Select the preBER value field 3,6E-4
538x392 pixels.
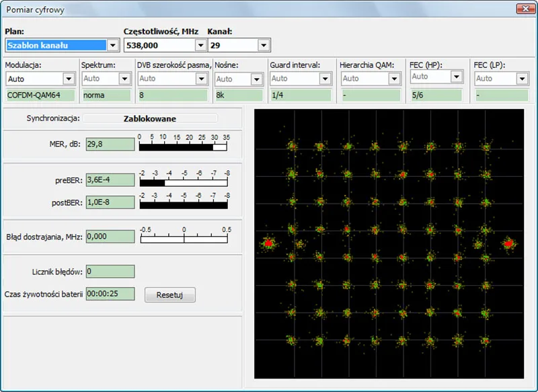(x=110, y=180)
